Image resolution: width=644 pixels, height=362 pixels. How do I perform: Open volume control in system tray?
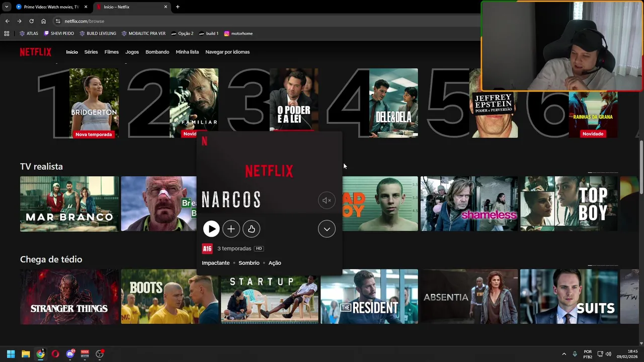click(x=609, y=354)
